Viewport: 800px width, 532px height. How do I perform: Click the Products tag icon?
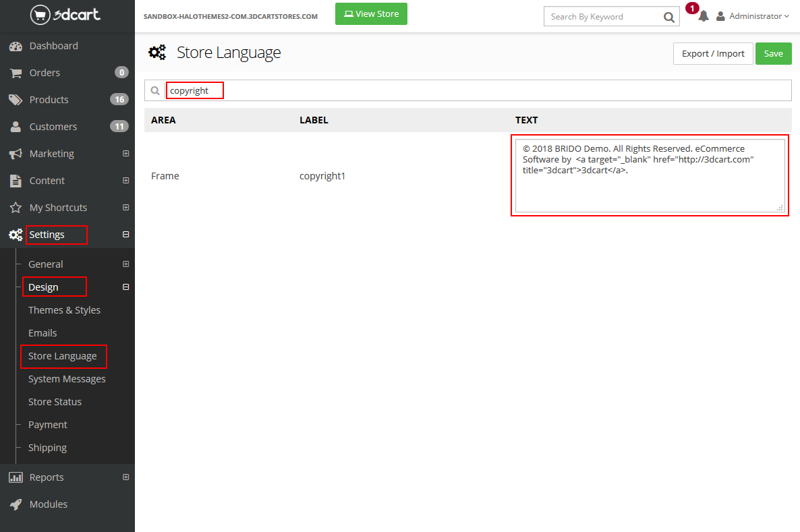(x=16, y=100)
